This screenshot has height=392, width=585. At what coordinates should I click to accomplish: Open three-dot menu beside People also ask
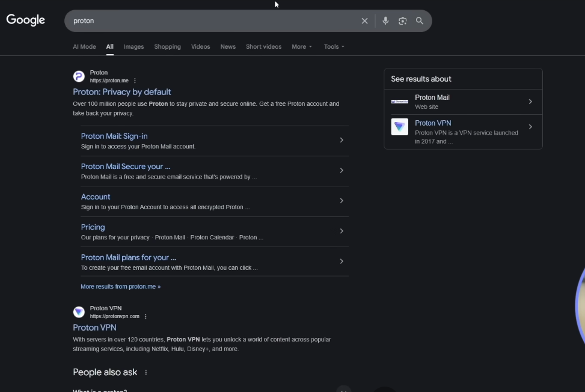(x=145, y=372)
